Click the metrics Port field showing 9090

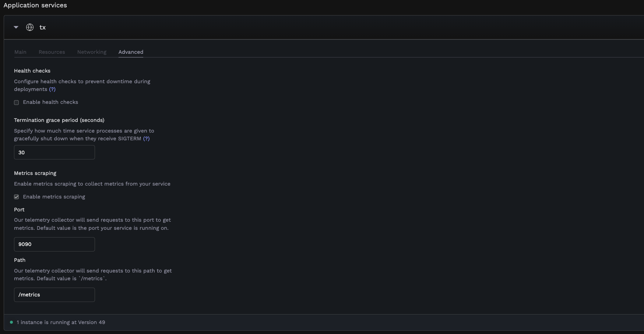54,244
